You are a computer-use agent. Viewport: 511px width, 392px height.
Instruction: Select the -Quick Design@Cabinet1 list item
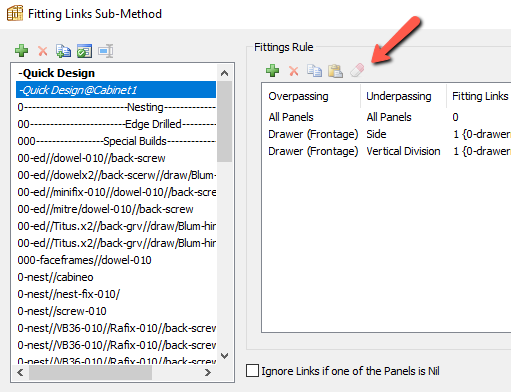[116, 90]
